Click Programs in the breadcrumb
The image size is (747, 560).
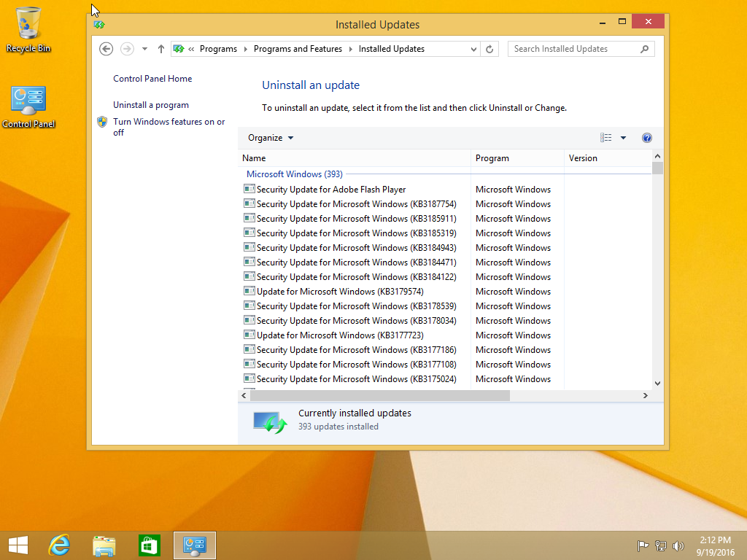218,49
